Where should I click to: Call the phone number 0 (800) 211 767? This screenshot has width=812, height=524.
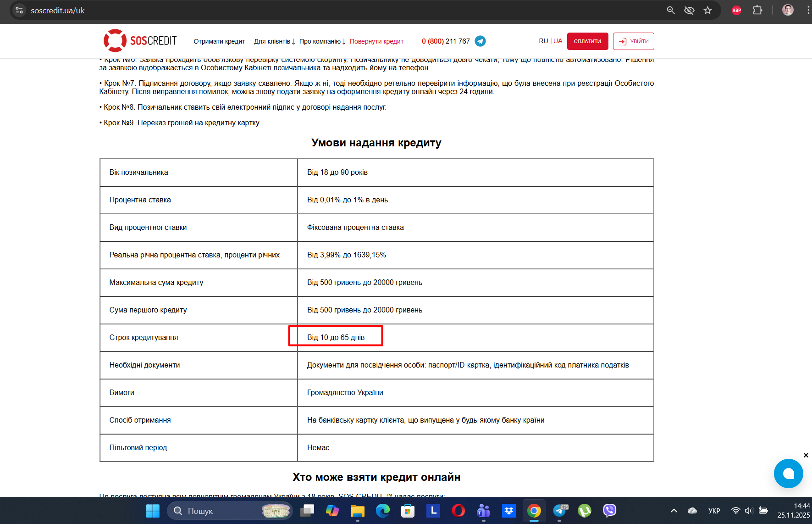click(446, 41)
